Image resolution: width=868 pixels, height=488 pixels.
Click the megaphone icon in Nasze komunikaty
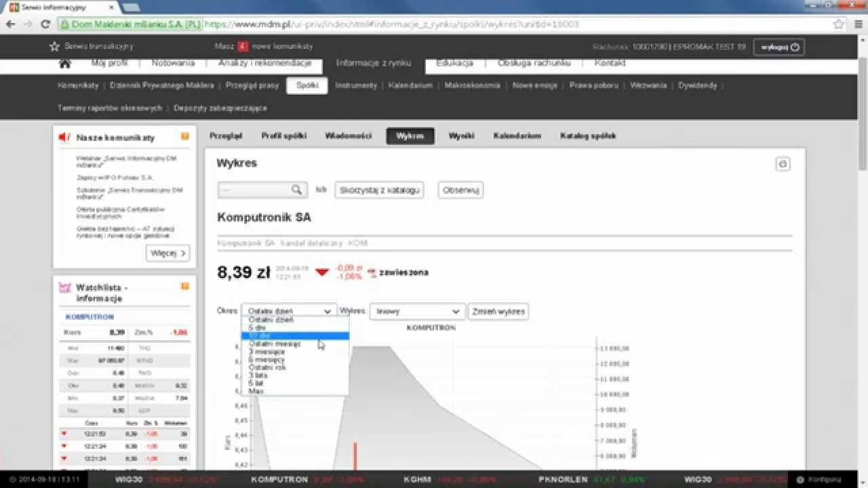tap(65, 138)
